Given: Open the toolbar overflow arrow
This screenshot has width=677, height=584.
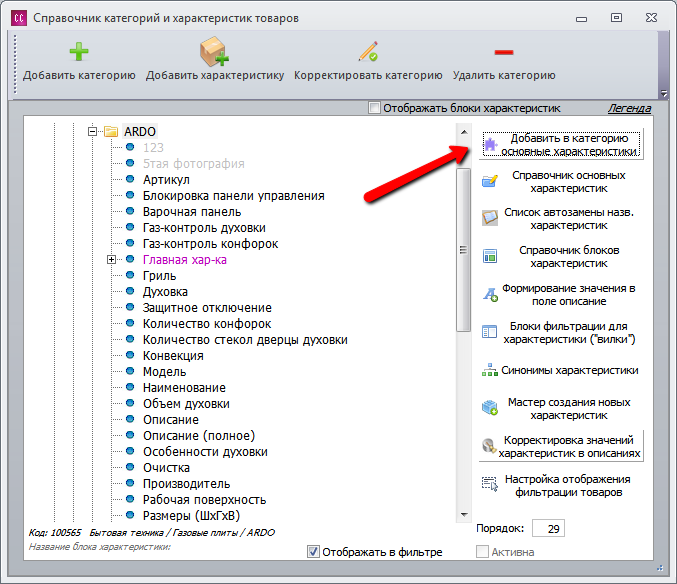Looking at the screenshot, I should click(x=664, y=93).
